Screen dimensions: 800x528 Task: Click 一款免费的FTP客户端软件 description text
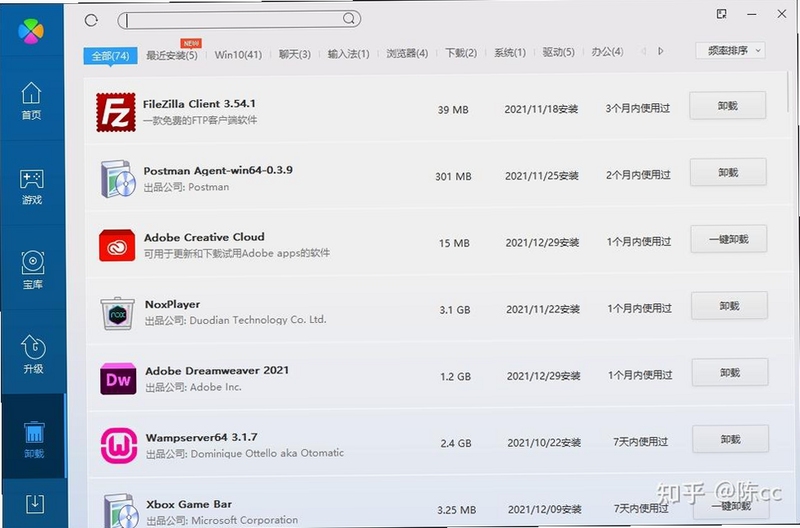tap(200, 120)
